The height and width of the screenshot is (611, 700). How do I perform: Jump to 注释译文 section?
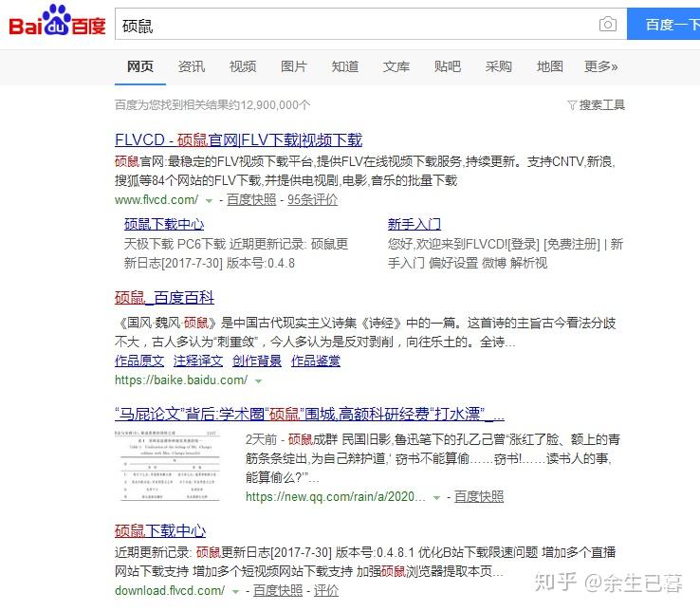[198, 361]
